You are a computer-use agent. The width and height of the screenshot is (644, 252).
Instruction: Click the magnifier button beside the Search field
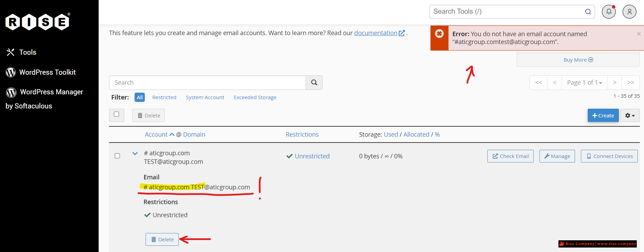pos(314,83)
